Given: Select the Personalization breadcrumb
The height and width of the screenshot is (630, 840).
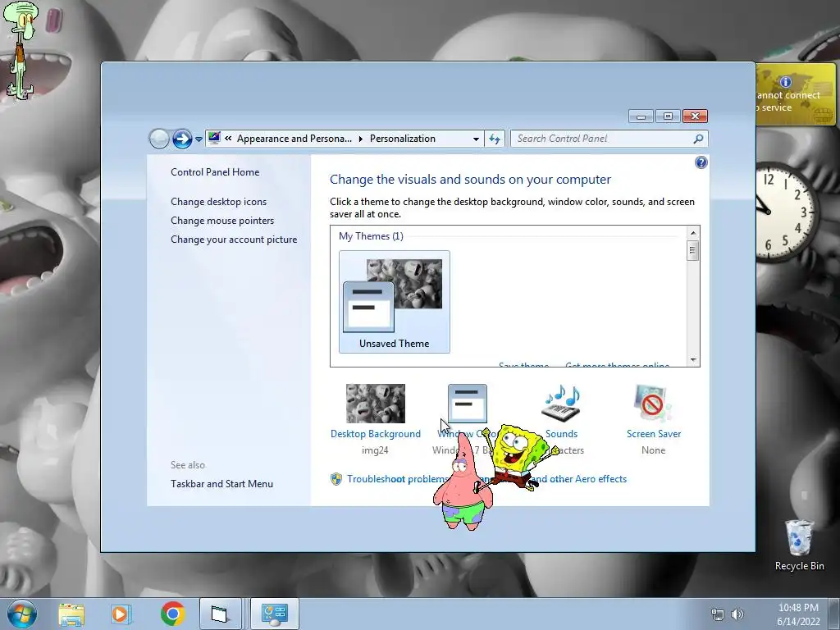Looking at the screenshot, I should coord(402,139).
